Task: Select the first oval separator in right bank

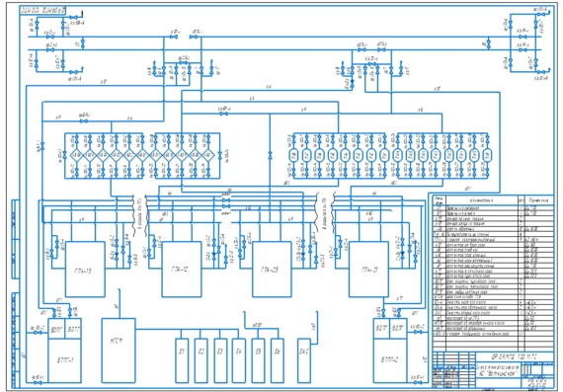Action: click(x=293, y=155)
